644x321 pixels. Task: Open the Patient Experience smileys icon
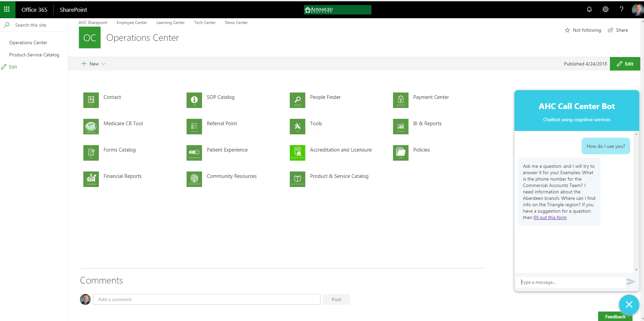194,153
